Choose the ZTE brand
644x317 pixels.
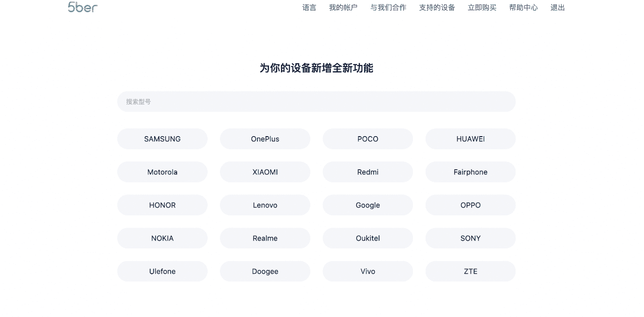pyautogui.click(x=470, y=271)
